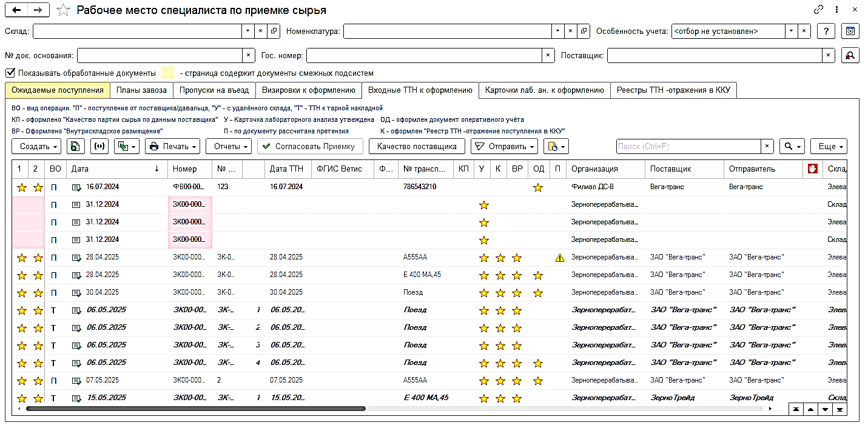Click into the Поиск (Ctrl+F) search field

click(x=688, y=146)
